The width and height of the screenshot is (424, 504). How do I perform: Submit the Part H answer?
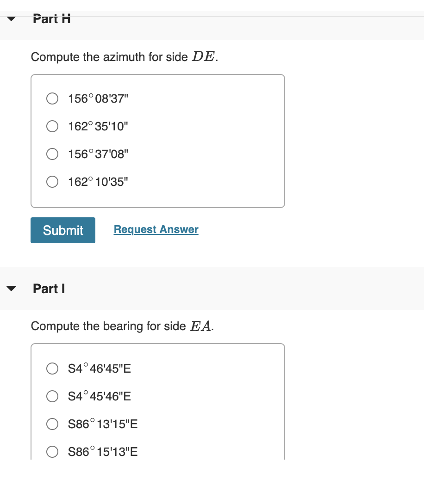tap(62, 230)
